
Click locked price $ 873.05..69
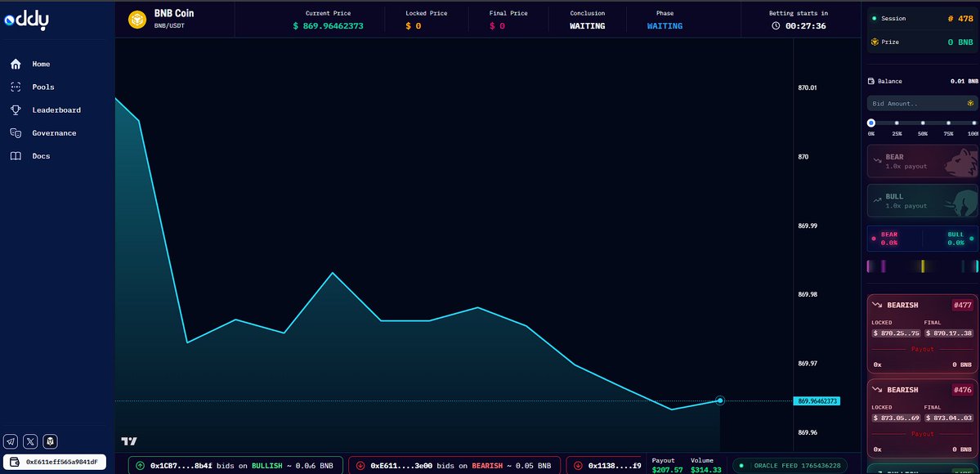(x=896, y=418)
